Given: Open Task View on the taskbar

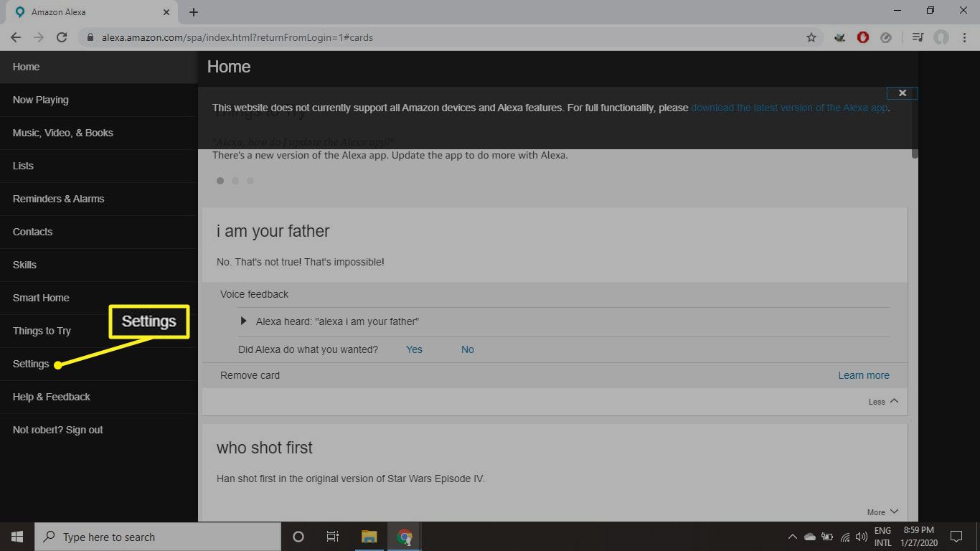Looking at the screenshot, I should (333, 537).
